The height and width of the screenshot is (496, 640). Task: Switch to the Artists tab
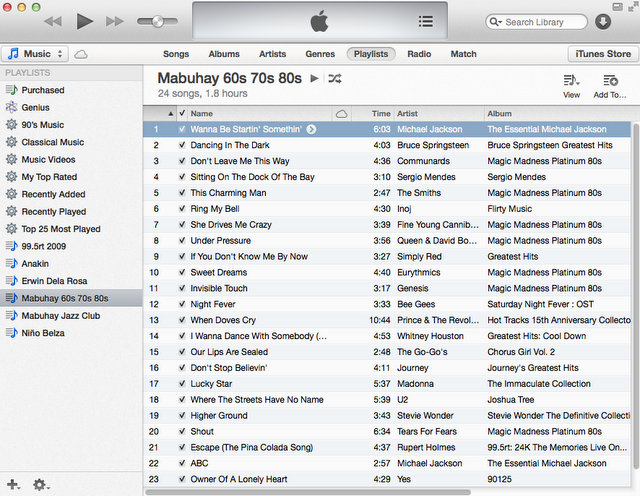[x=273, y=54]
